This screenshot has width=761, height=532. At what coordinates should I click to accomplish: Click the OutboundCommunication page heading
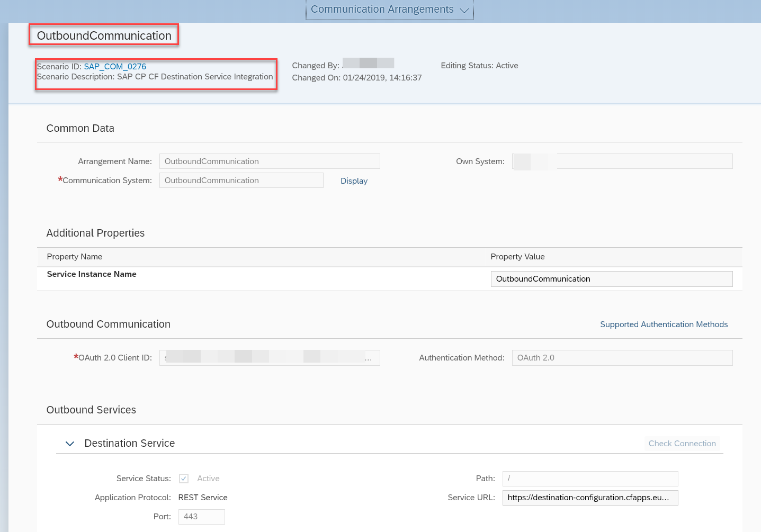tap(103, 35)
